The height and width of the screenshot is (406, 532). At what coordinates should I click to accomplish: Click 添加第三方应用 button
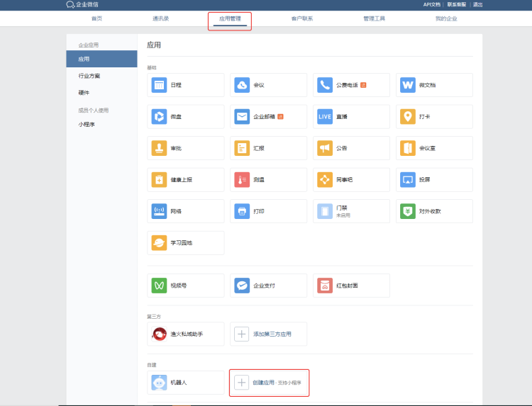click(x=268, y=334)
